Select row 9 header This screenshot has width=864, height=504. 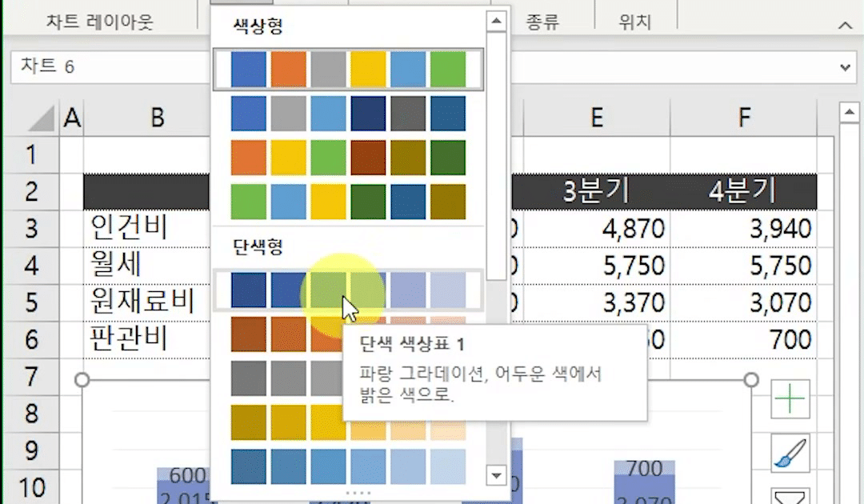[31, 450]
